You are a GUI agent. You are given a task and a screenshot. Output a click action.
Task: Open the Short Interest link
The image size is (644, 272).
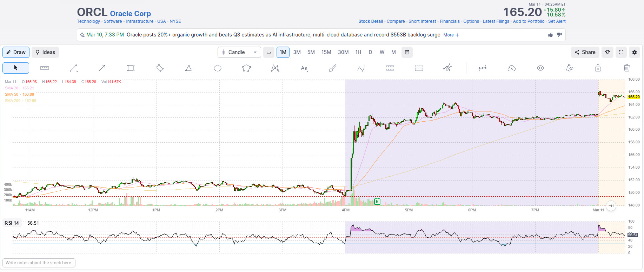point(422,21)
